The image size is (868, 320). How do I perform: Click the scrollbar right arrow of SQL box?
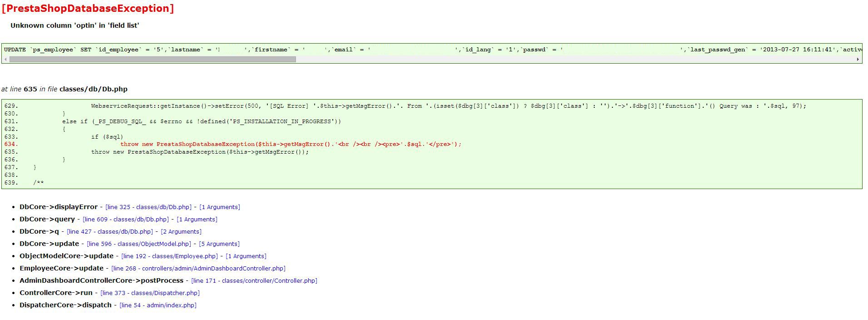(858, 59)
